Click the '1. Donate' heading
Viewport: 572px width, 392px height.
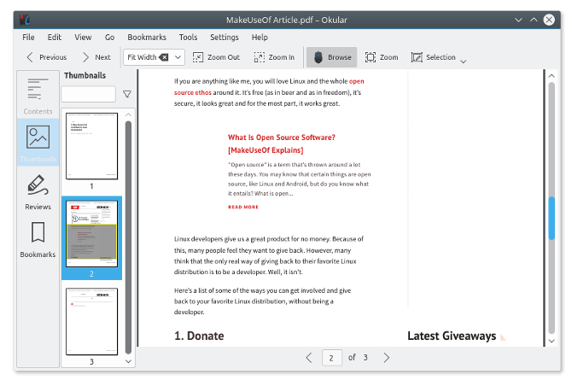tap(199, 336)
